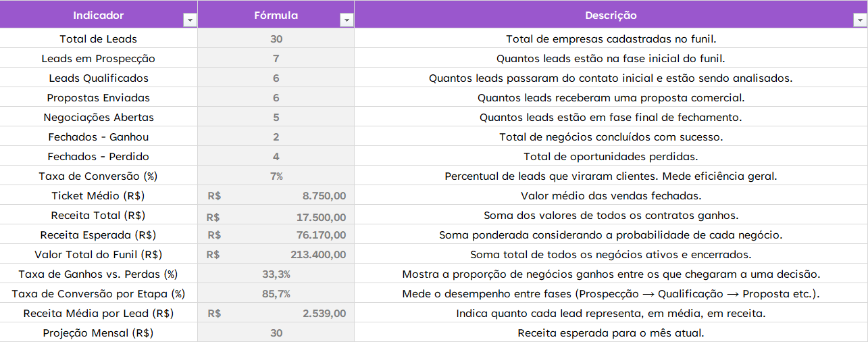Select the Descrição header cell
Screen dimensions: 868x342
[x=610, y=15]
